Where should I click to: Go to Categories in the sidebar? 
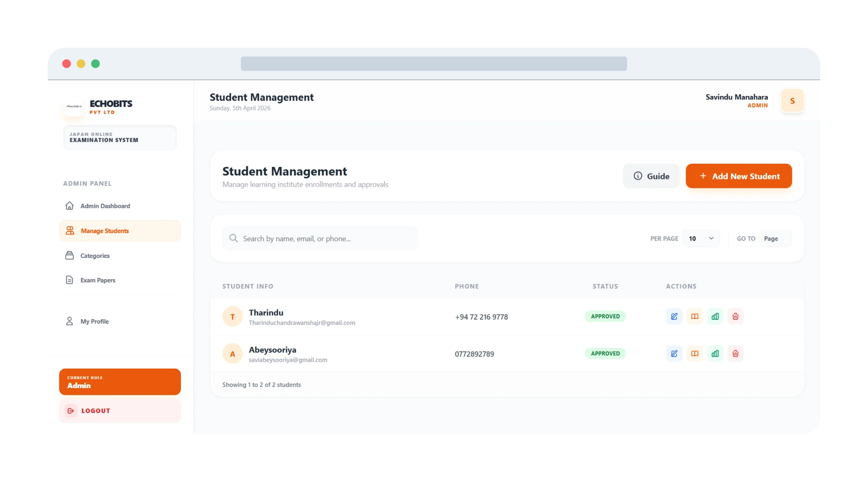95,256
